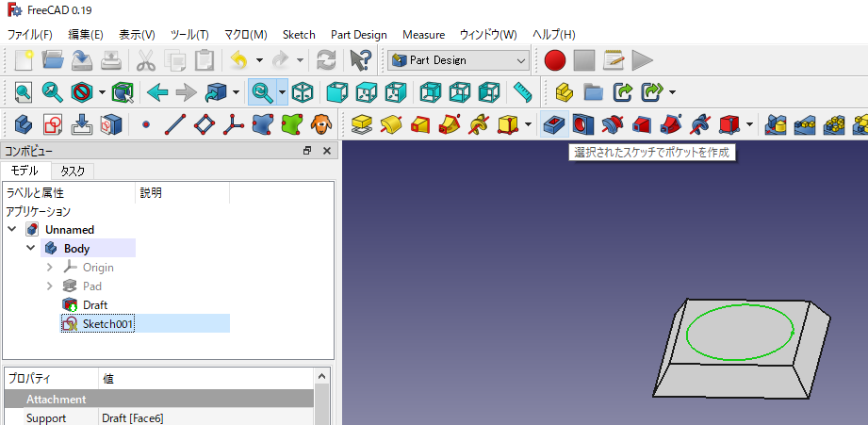Viewport: 868px width, 425px height.
Task: Create a new document
Action: tap(24, 59)
